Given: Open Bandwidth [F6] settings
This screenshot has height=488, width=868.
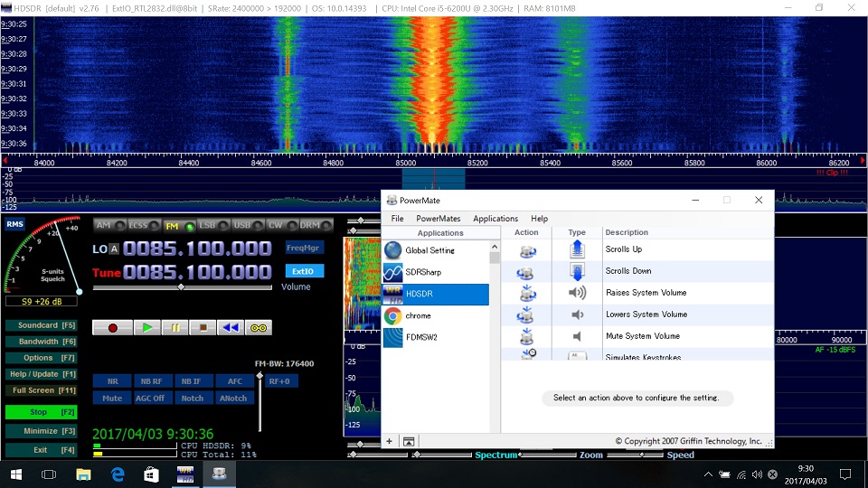Looking at the screenshot, I should click(42, 342).
